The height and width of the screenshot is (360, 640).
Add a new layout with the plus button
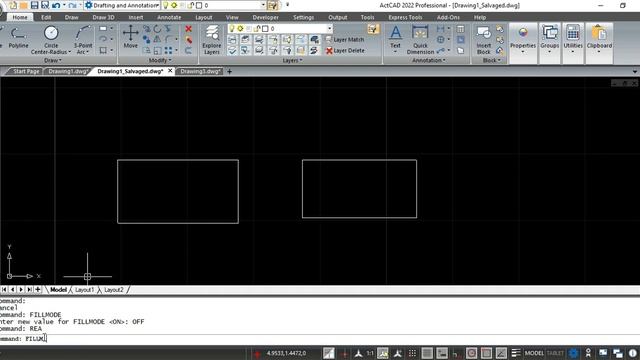pos(38,289)
